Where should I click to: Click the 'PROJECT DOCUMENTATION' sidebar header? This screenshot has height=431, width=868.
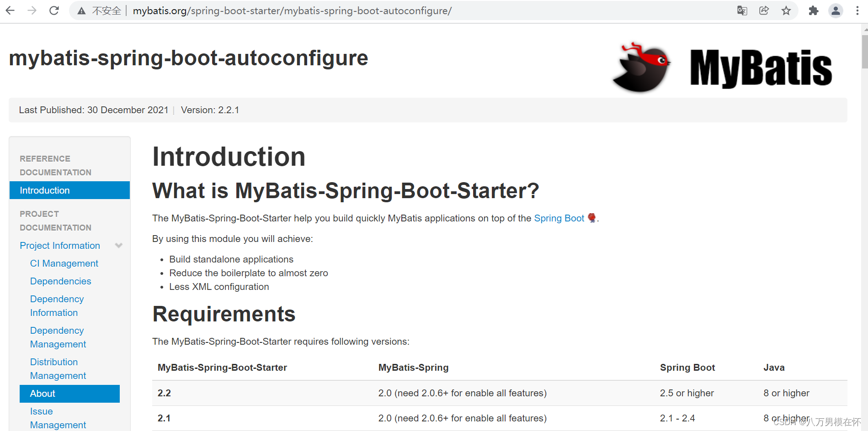[x=55, y=221]
